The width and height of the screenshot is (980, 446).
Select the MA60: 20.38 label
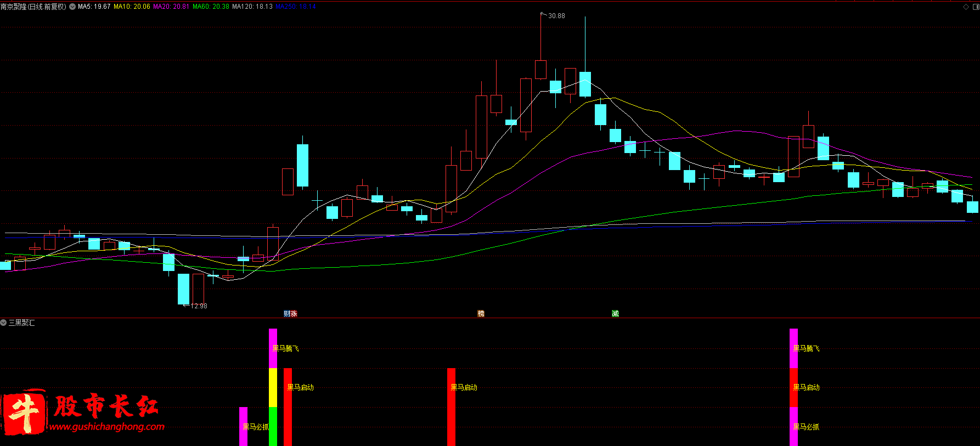click(211, 7)
